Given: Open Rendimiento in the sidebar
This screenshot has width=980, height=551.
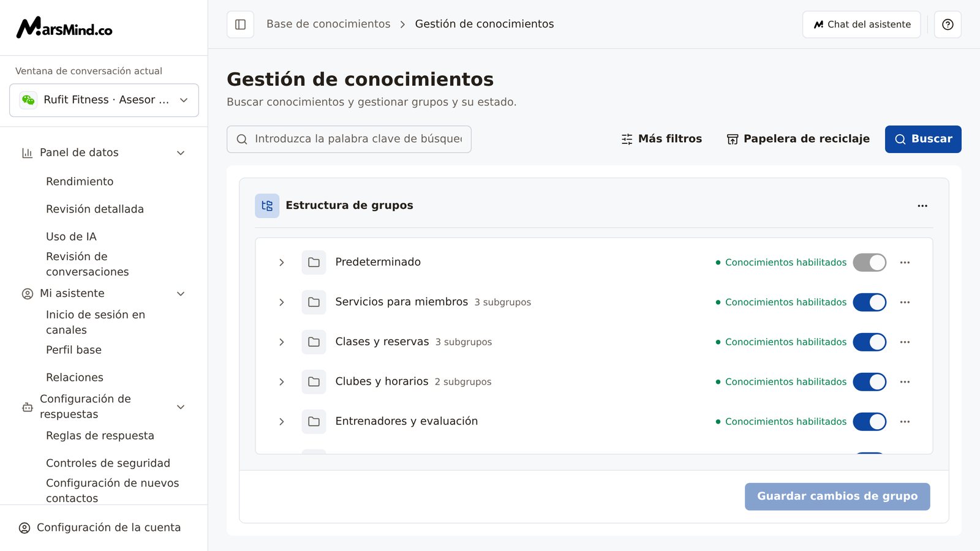Looking at the screenshot, I should click(80, 182).
